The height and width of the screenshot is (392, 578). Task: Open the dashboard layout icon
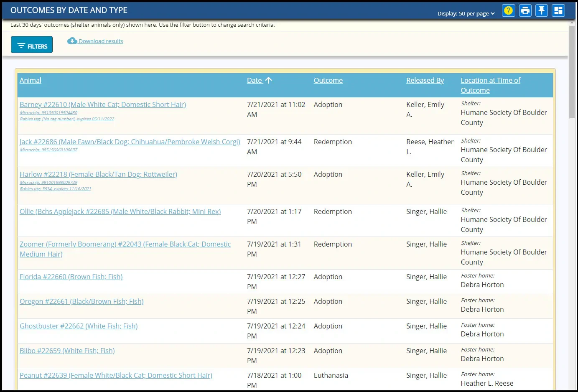point(558,10)
